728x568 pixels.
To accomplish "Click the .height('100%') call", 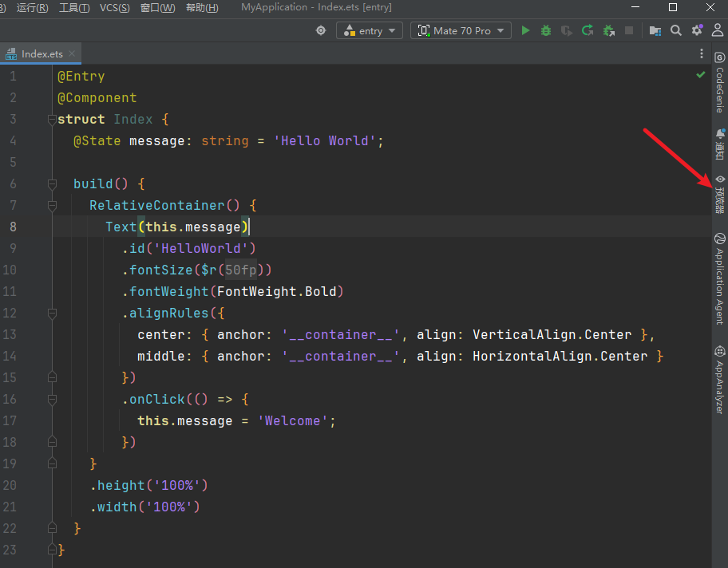I will pyautogui.click(x=149, y=485).
